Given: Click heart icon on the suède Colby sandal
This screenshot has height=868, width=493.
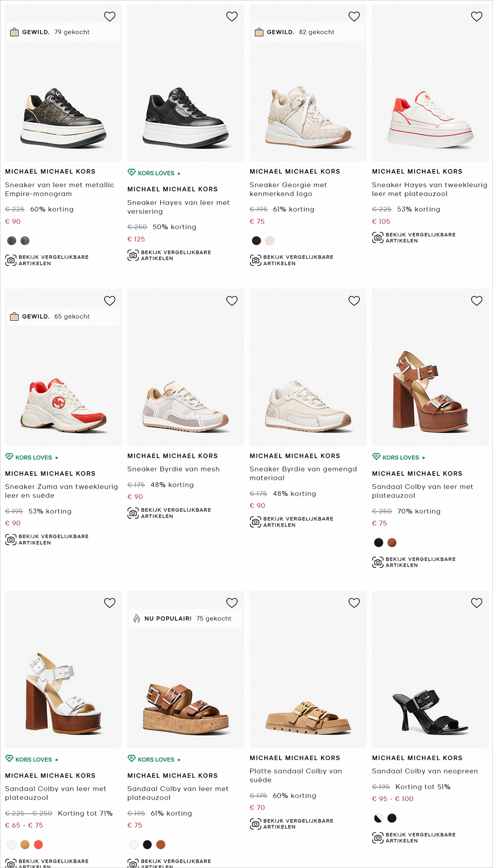Looking at the screenshot, I should [x=354, y=602].
